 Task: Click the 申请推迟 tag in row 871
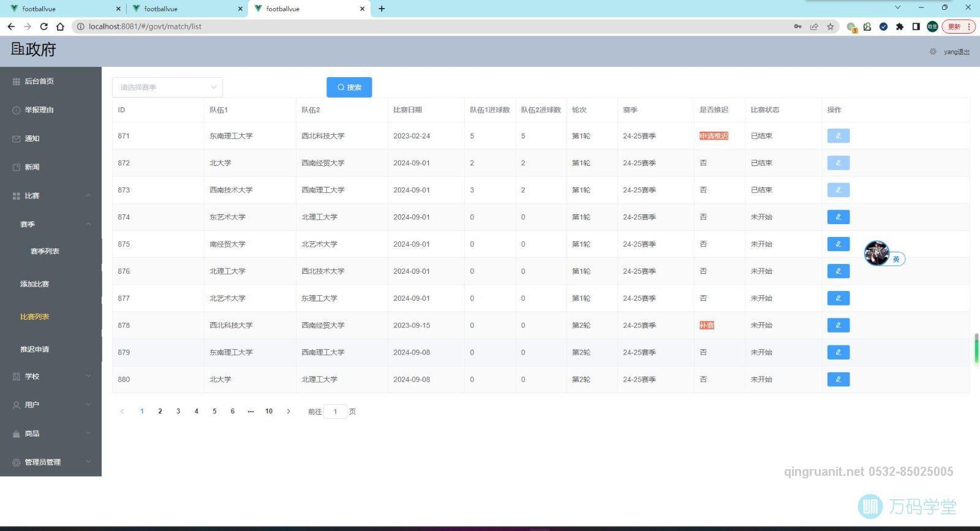coord(714,136)
